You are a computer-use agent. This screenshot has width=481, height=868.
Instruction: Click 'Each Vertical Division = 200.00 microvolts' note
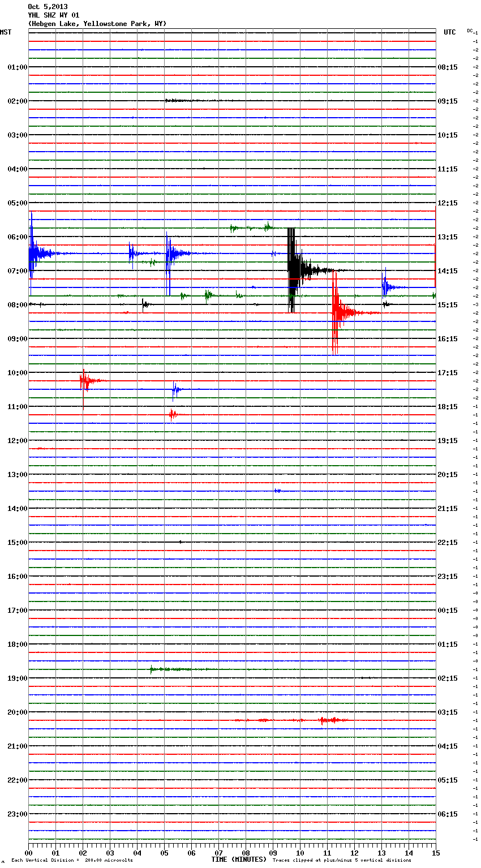click(72, 861)
